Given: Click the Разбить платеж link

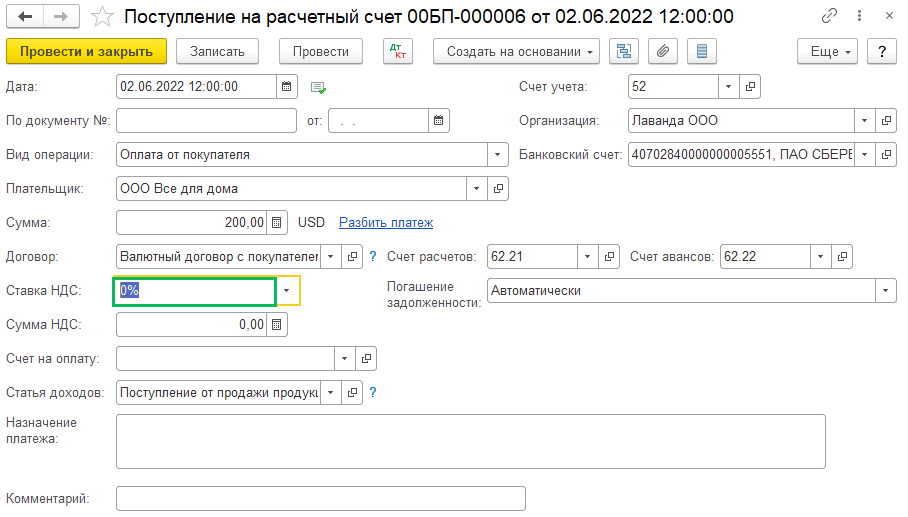Looking at the screenshot, I should 386,223.
